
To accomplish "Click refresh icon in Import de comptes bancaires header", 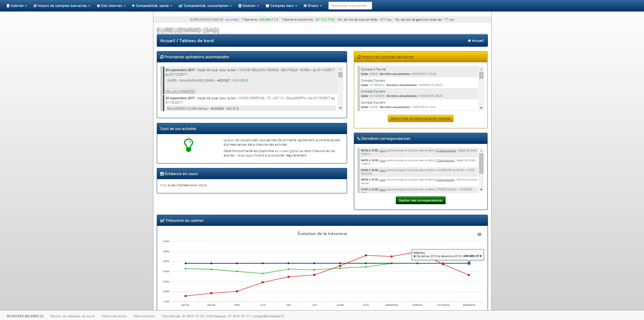I will pyautogui.click(x=359, y=57).
